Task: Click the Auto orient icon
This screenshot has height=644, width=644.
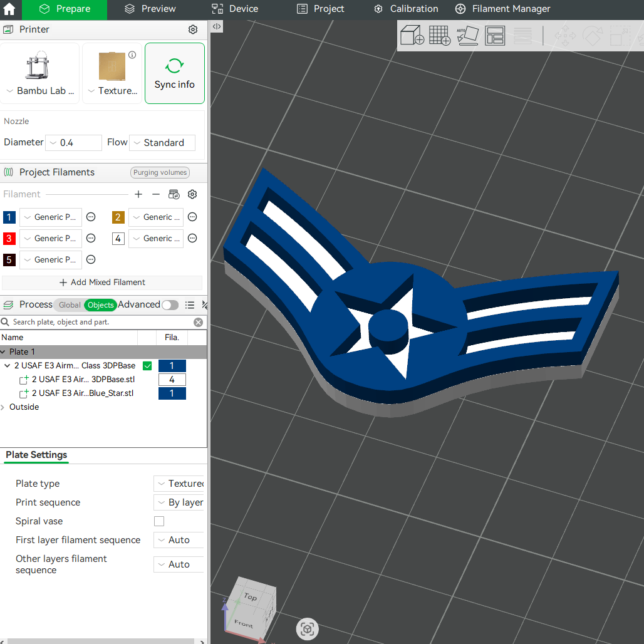Action: pos(467,35)
